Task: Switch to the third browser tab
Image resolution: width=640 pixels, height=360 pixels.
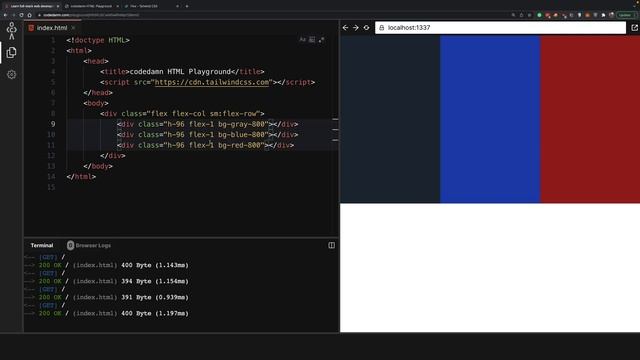Action: pyautogui.click(x=151, y=6)
